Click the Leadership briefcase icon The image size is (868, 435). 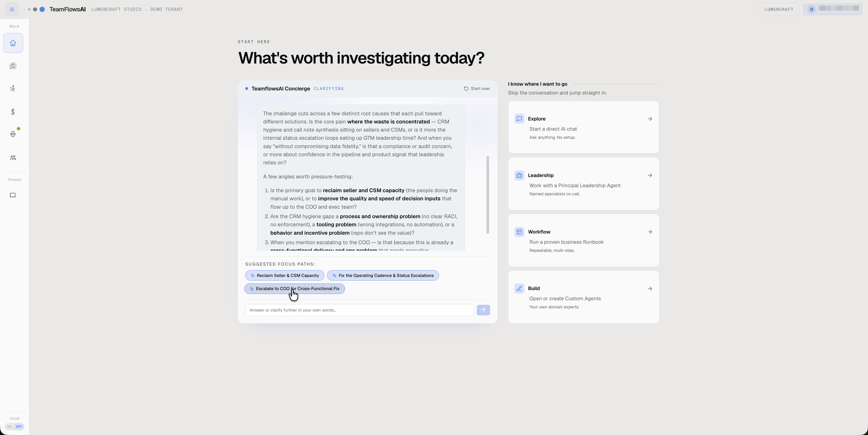pos(519,175)
